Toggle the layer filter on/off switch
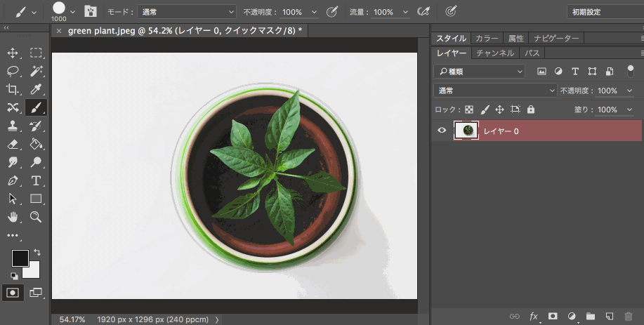This screenshot has height=325, width=644. click(629, 71)
